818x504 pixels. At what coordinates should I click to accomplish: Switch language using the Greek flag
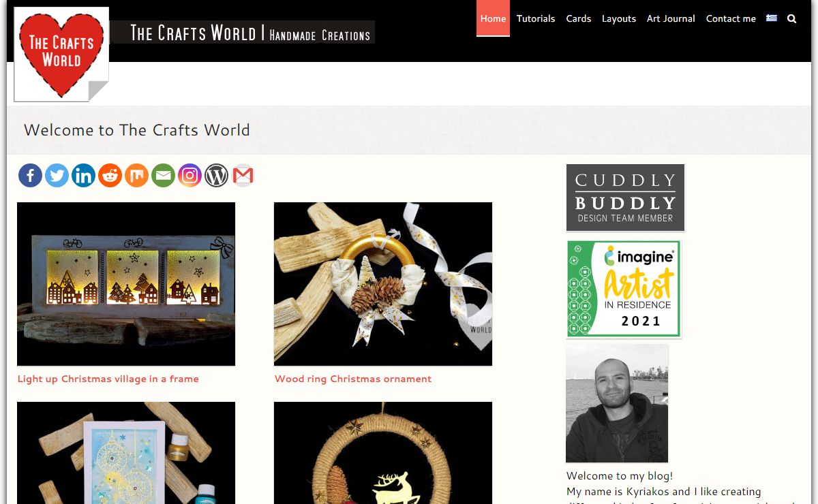click(x=772, y=18)
